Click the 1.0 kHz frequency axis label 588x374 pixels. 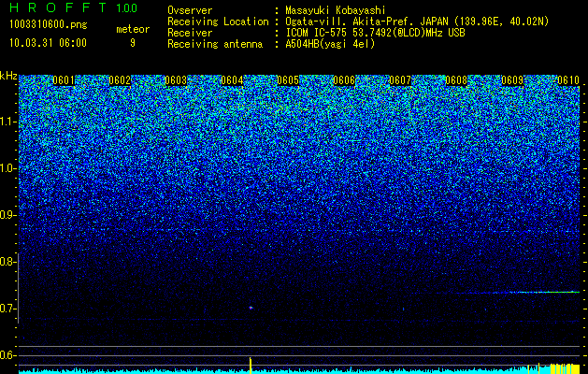(7, 168)
